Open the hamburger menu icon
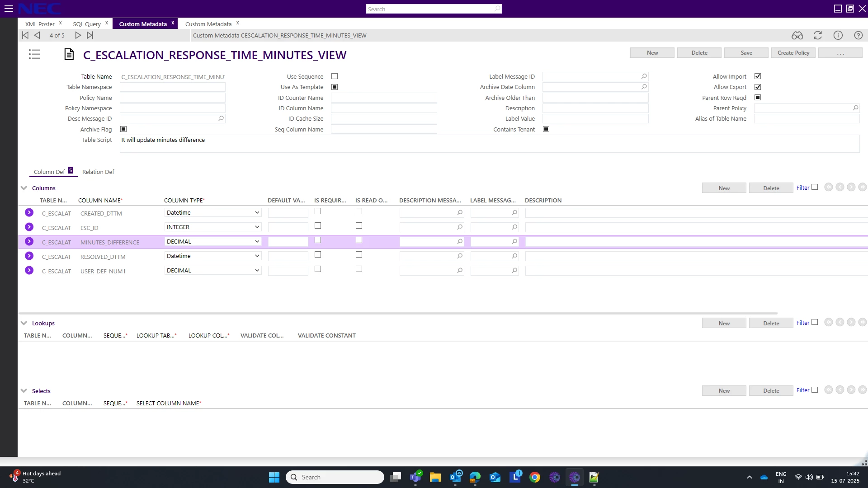868x488 pixels. 9,9
